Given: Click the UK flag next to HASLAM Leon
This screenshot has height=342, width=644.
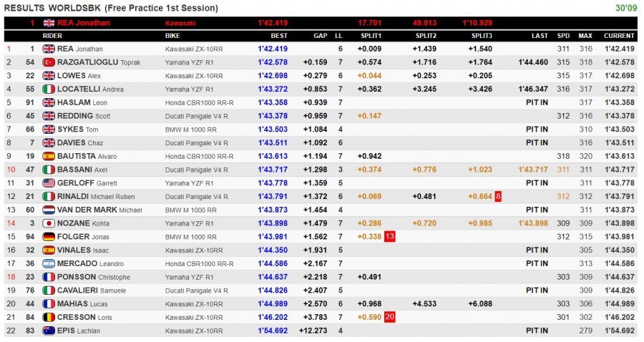Looking at the screenshot, I should (x=49, y=102).
